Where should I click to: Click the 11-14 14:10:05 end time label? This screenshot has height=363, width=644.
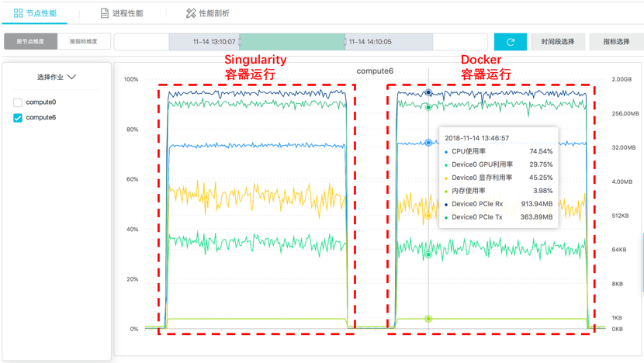coord(370,42)
